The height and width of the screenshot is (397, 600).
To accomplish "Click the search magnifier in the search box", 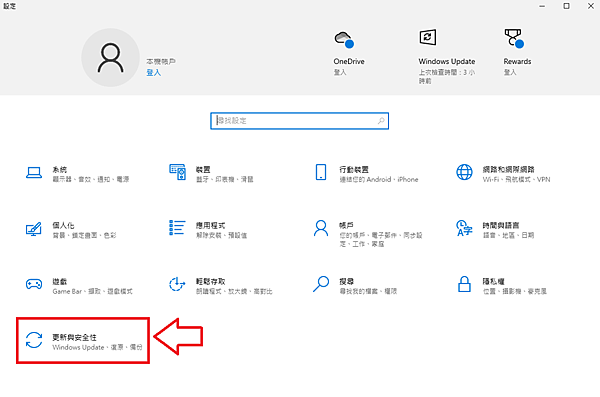I will tap(381, 121).
